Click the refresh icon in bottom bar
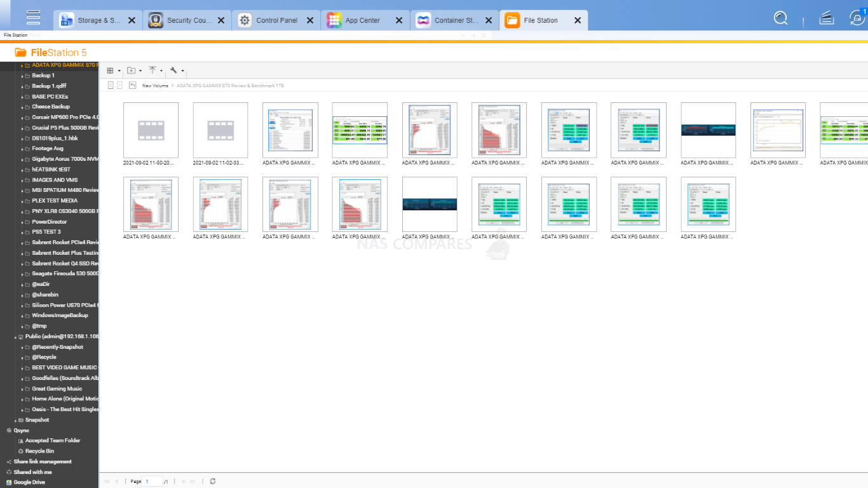 (x=212, y=482)
